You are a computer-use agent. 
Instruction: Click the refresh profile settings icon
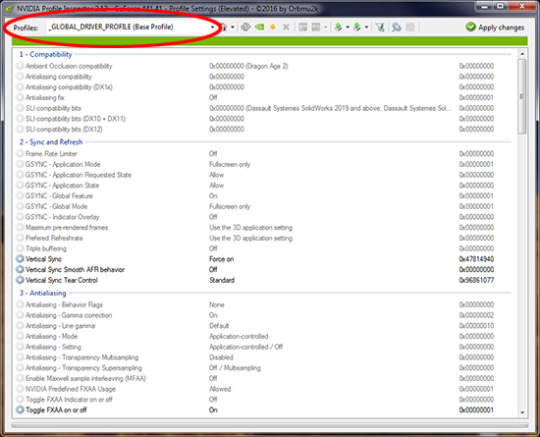click(x=245, y=27)
